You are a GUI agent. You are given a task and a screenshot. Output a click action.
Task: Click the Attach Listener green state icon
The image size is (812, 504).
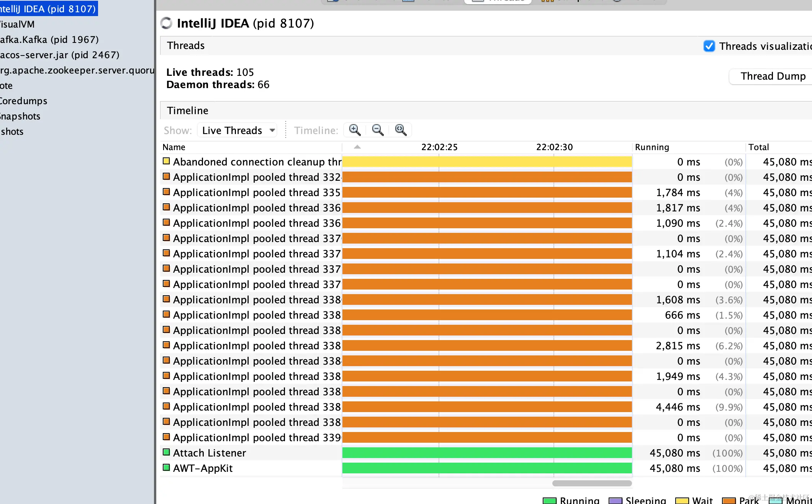tap(166, 452)
